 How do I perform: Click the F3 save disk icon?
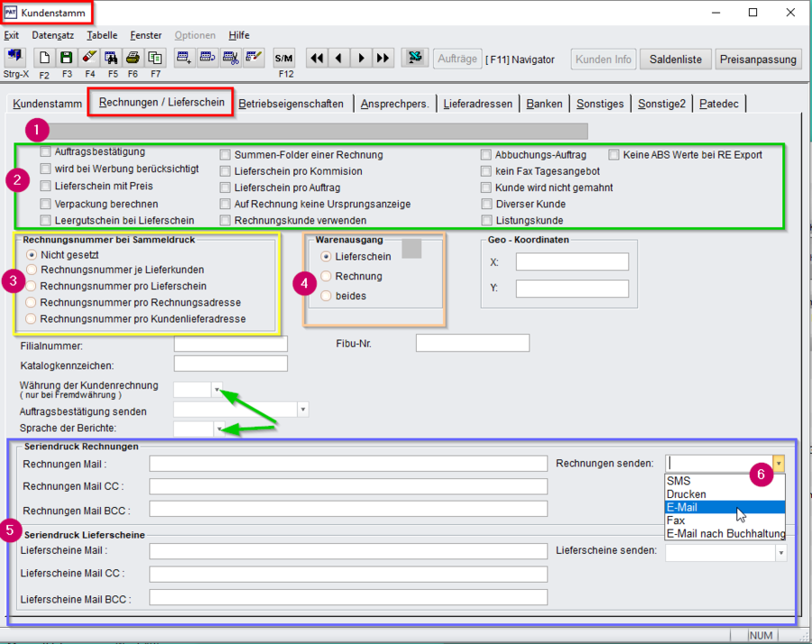66,58
